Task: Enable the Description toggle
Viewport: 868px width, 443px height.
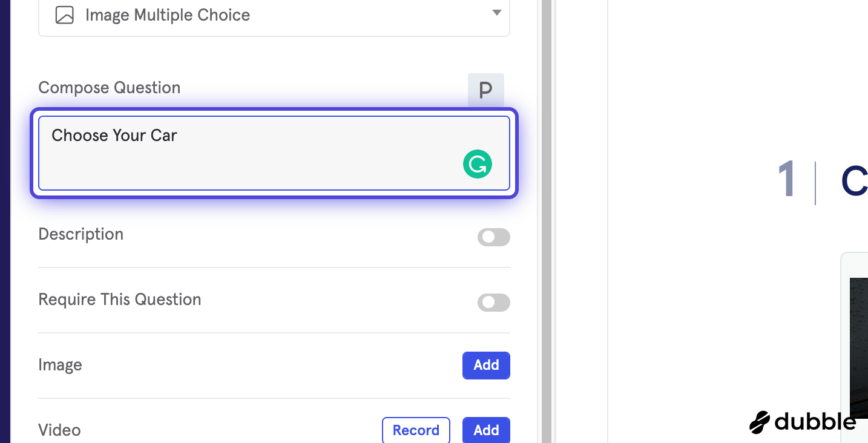Action: (494, 237)
